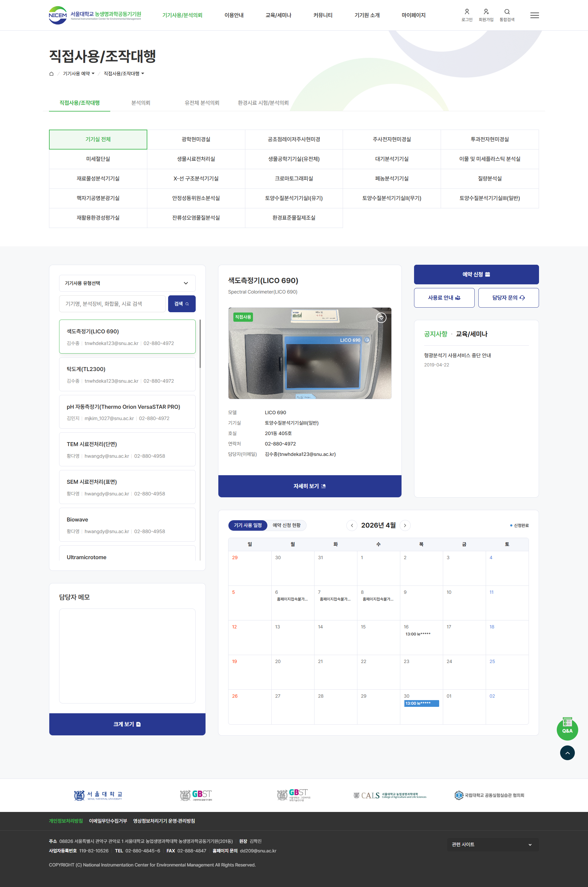The width and height of the screenshot is (588, 887).
Task: Go to previous calendar month
Action: (x=352, y=525)
